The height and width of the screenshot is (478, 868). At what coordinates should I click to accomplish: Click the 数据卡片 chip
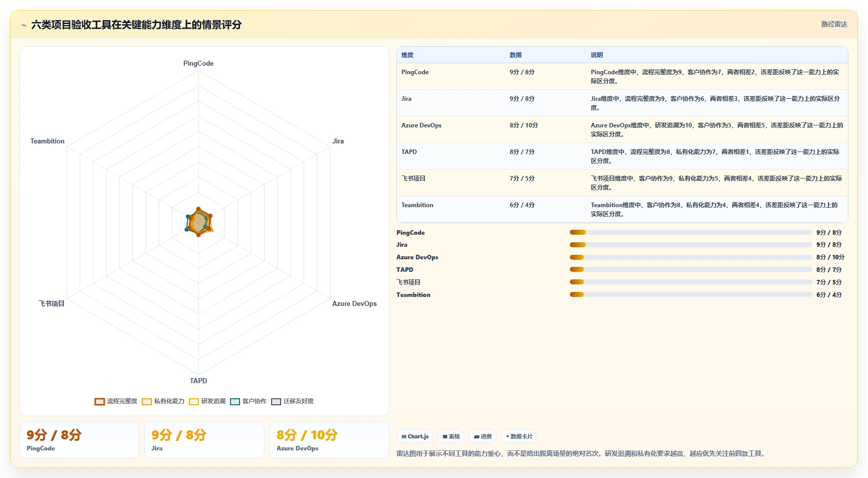(519, 436)
